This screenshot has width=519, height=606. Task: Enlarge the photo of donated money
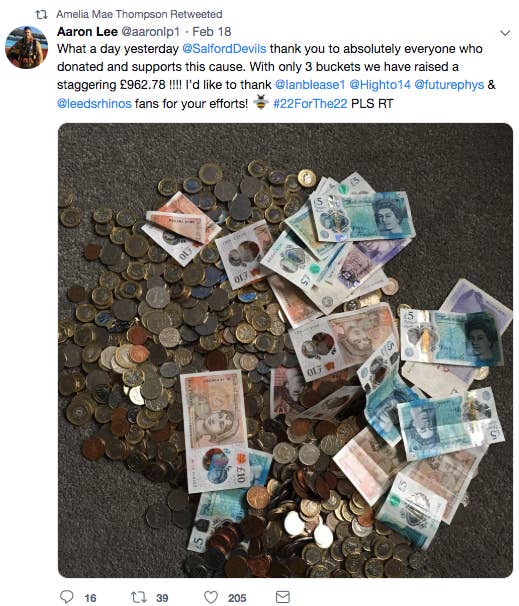point(285,350)
